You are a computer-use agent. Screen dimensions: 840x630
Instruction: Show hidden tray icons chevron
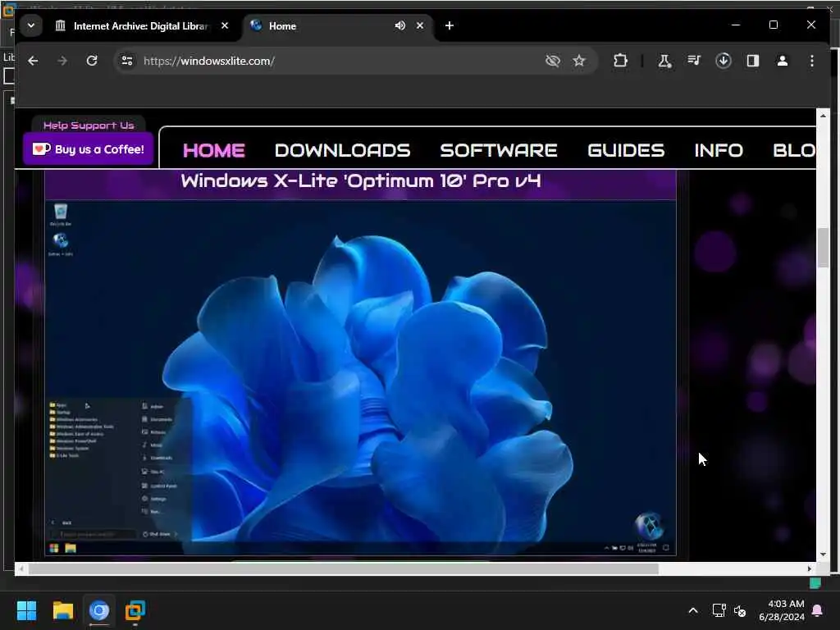693,610
